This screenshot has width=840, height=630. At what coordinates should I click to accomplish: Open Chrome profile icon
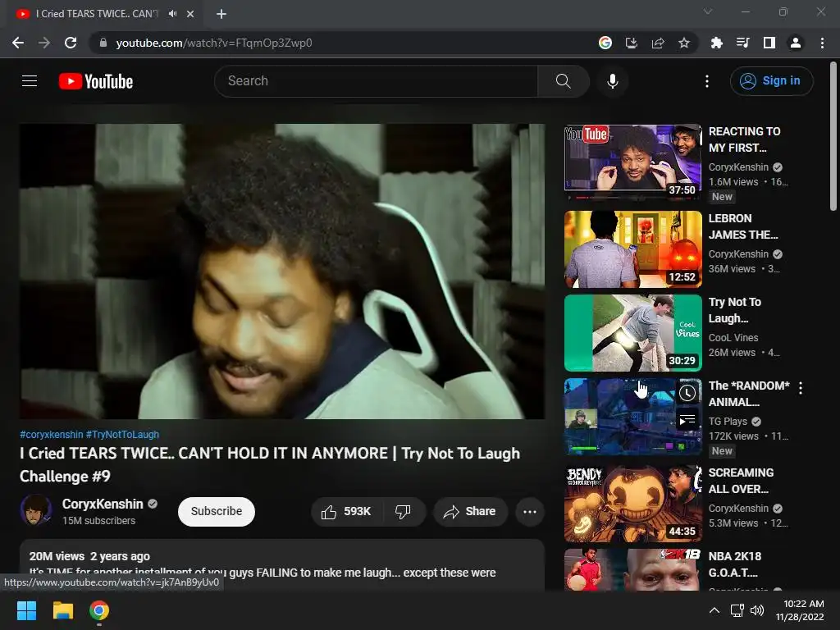tap(796, 43)
